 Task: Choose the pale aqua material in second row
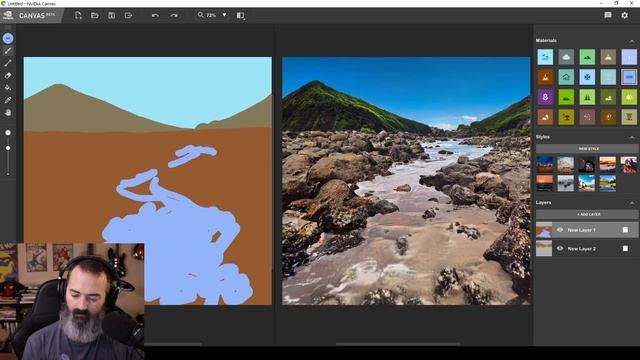click(608, 77)
